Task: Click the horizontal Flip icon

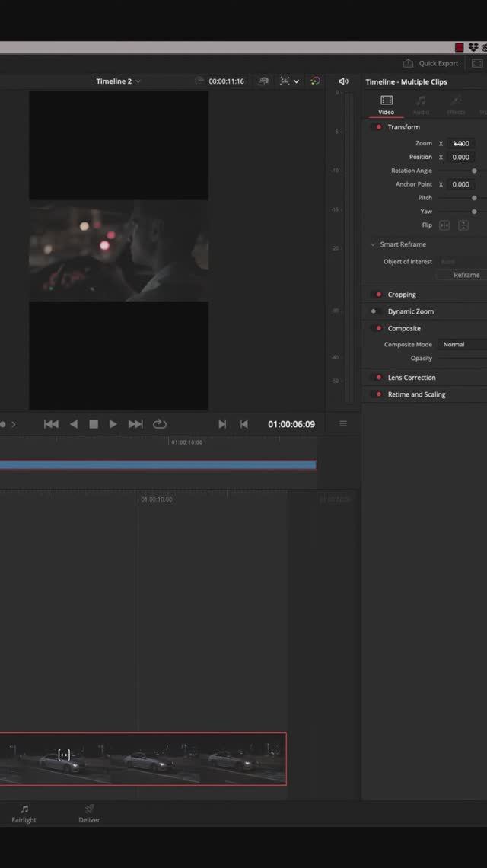Action: (444, 225)
